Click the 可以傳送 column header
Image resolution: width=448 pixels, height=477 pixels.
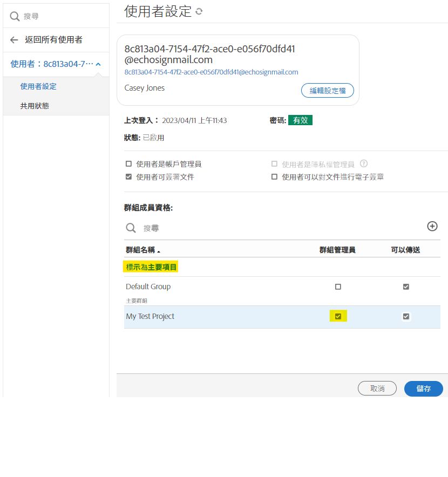pos(405,250)
